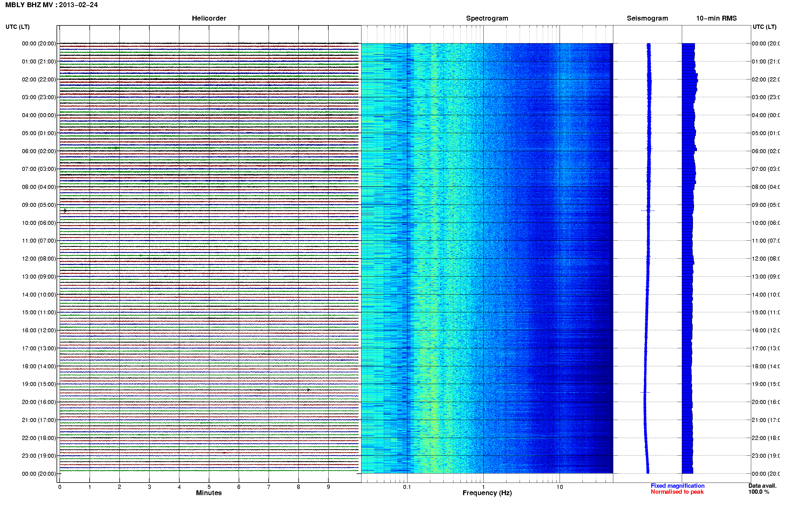Click the right-side 12:00 (08:0 time label
The height and width of the screenshot is (508, 812).
(x=766, y=259)
